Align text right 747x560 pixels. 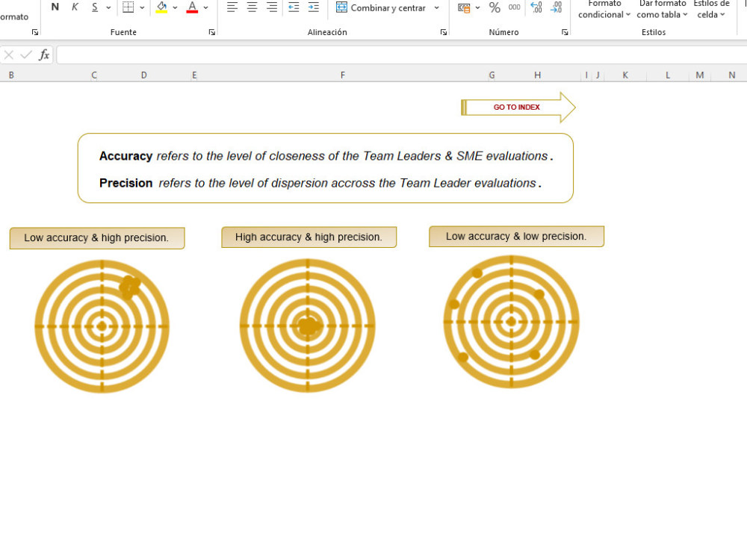click(272, 7)
